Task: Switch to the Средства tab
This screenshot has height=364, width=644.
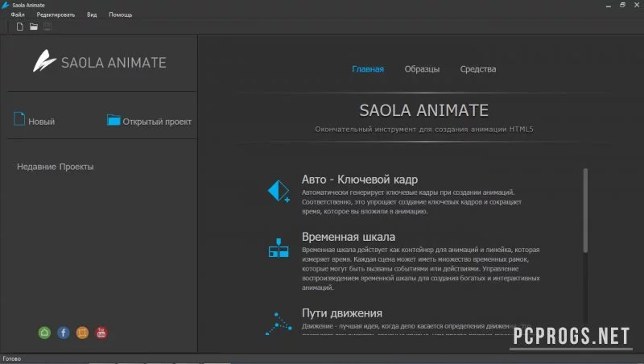Action: pyautogui.click(x=478, y=69)
